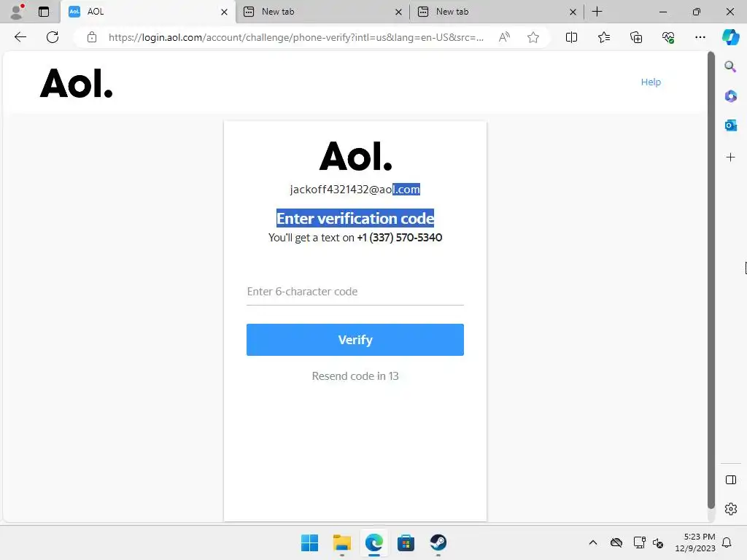The image size is (747, 560).
Task: Open split screen view
Action: point(571,37)
